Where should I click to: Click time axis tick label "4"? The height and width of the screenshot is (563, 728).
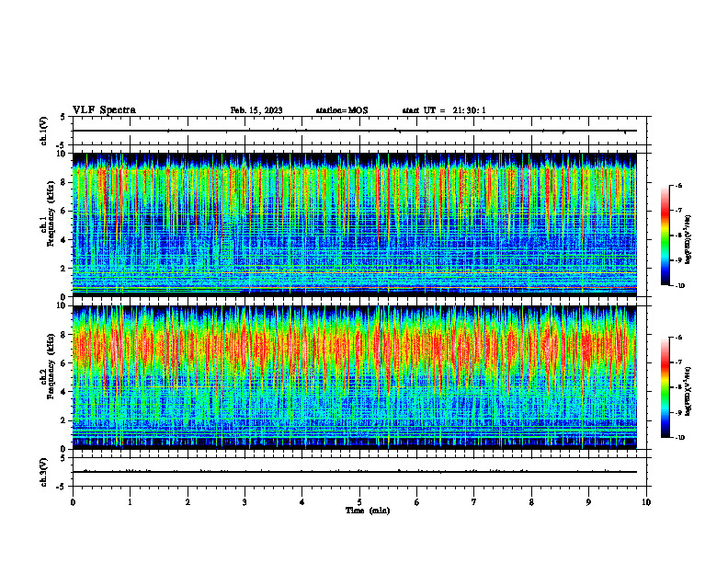tap(302, 502)
